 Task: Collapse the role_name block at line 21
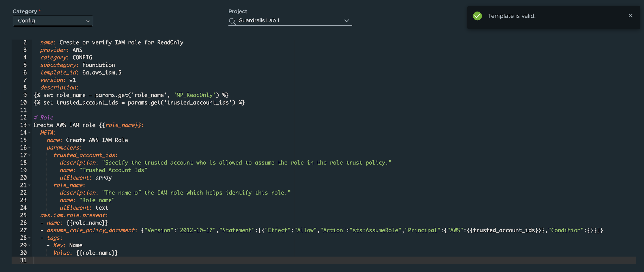click(30, 185)
